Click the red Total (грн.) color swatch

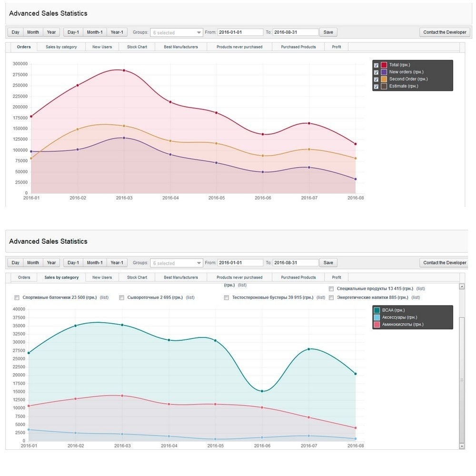coord(384,65)
